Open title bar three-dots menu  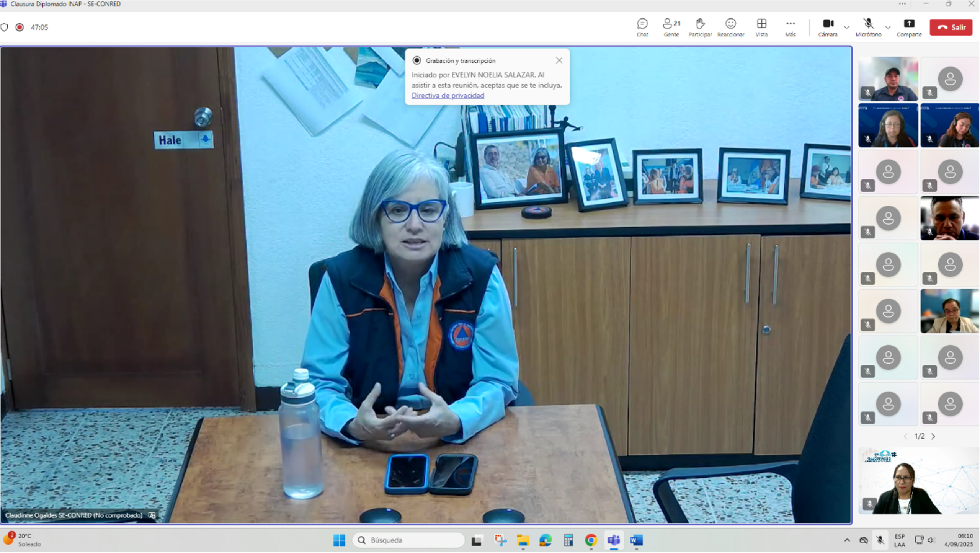coord(903,4)
